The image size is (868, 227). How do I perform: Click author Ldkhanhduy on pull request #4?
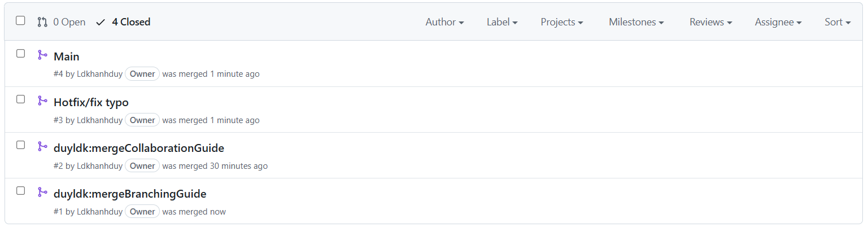tap(99, 74)
